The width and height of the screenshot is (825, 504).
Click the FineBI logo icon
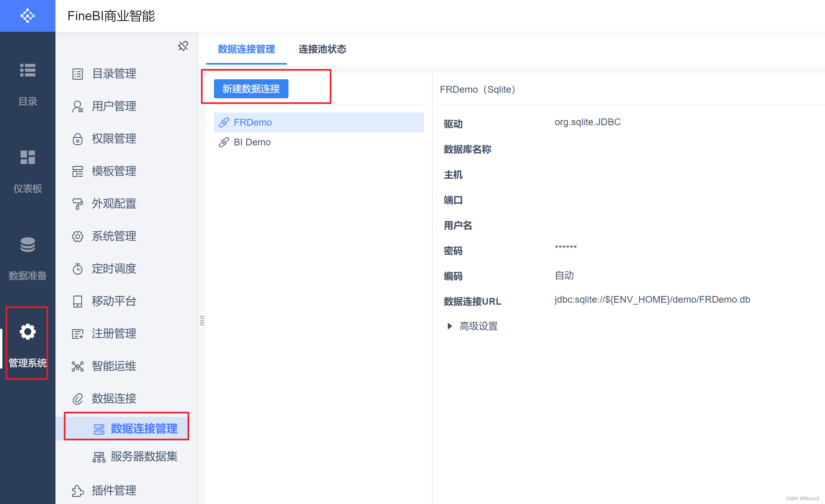point(28,16)
